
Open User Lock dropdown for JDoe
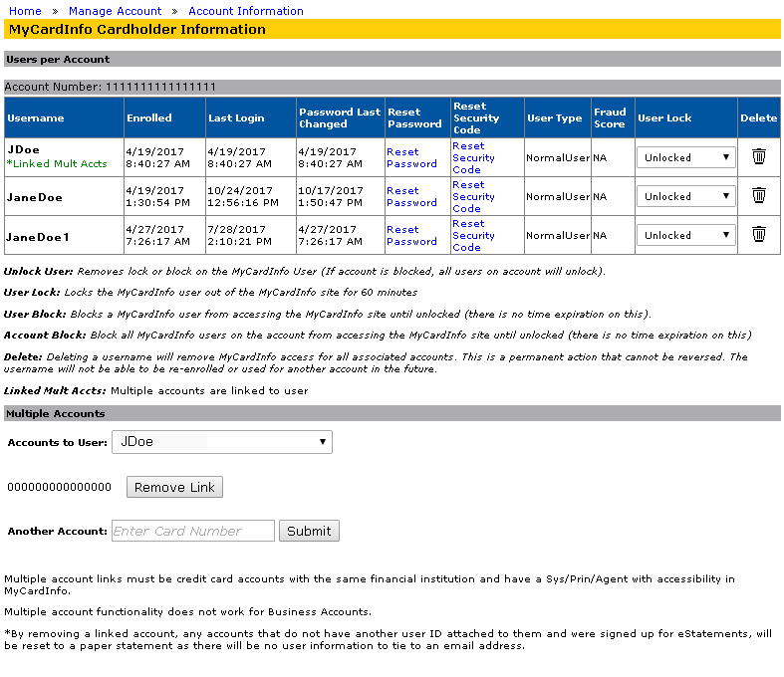click(x=685, y=157)
